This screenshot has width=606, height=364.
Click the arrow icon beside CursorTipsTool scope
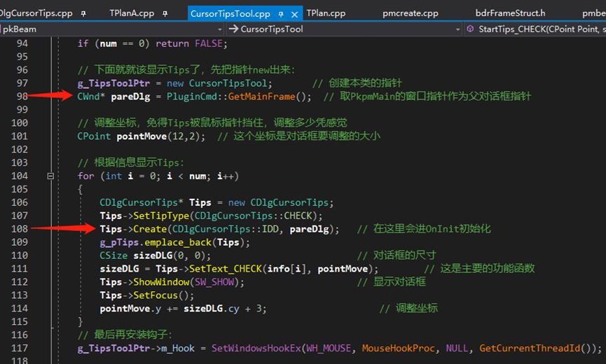pyautogui.click(x=233, y=29)
